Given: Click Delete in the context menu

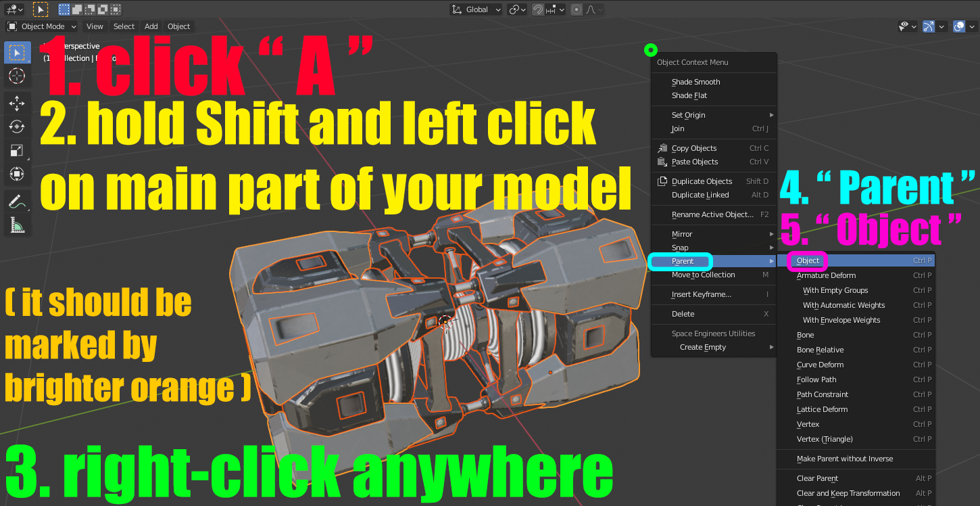Looking at the screenshot, I should (x=714, y=314).
